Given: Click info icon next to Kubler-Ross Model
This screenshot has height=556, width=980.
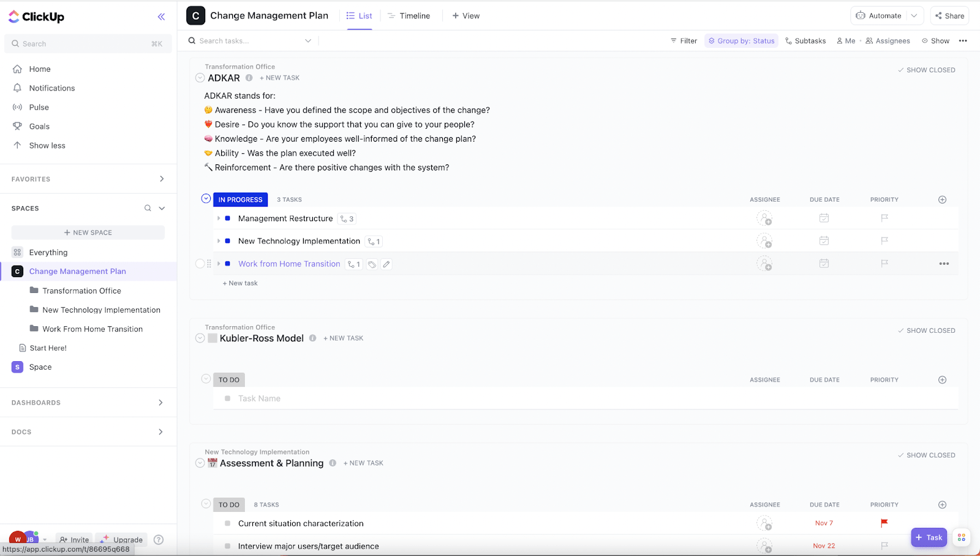Looking at the screenshot, I should [313, 338].
